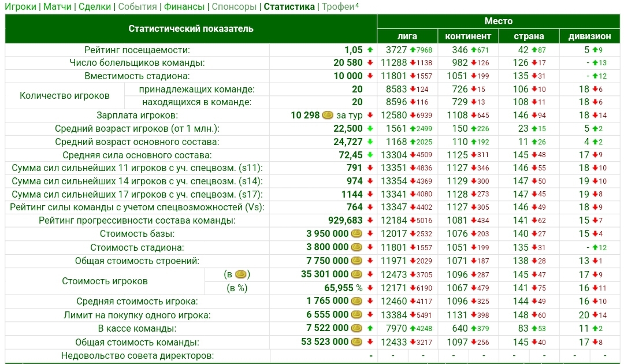Open the Игроки tab
Viewport: 624px width, 364px height.
click(20, 7)
